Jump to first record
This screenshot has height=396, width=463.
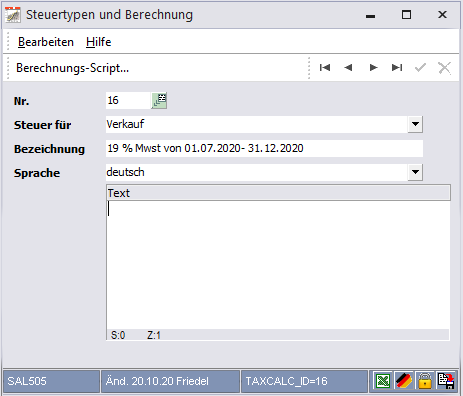tap(325, 68)
